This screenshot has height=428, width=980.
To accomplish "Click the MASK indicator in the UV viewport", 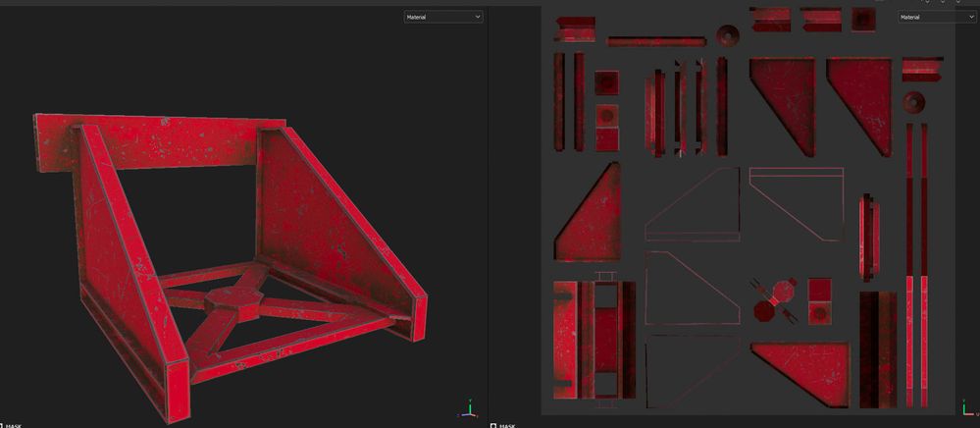I will [503, 425].
